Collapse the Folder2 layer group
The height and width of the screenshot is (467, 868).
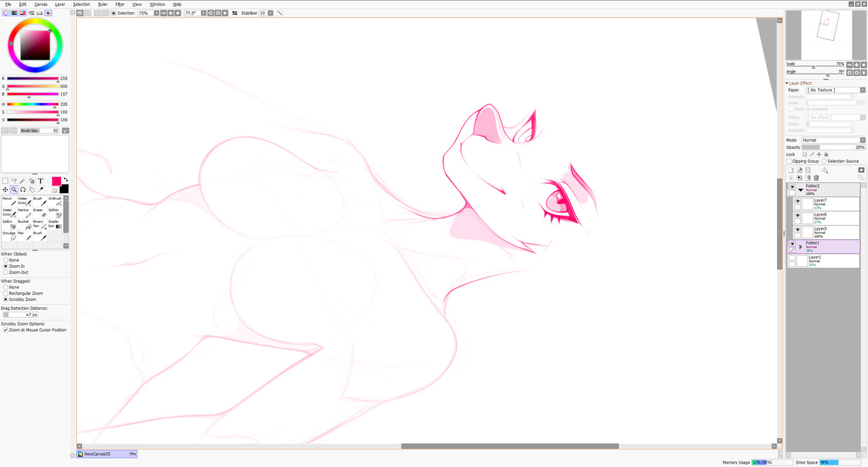(x=801, y=190)
